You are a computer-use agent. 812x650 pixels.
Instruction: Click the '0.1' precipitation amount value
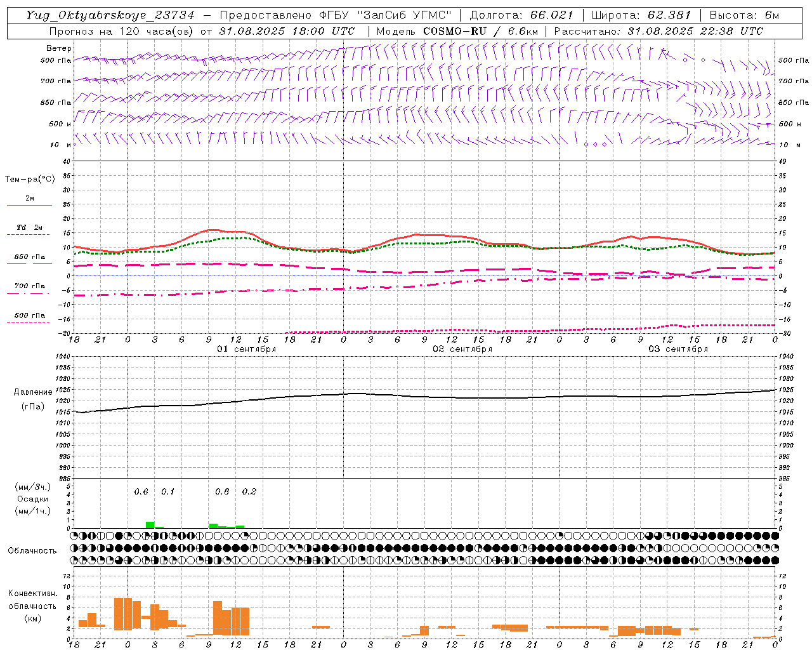click(x=168, y=492)
